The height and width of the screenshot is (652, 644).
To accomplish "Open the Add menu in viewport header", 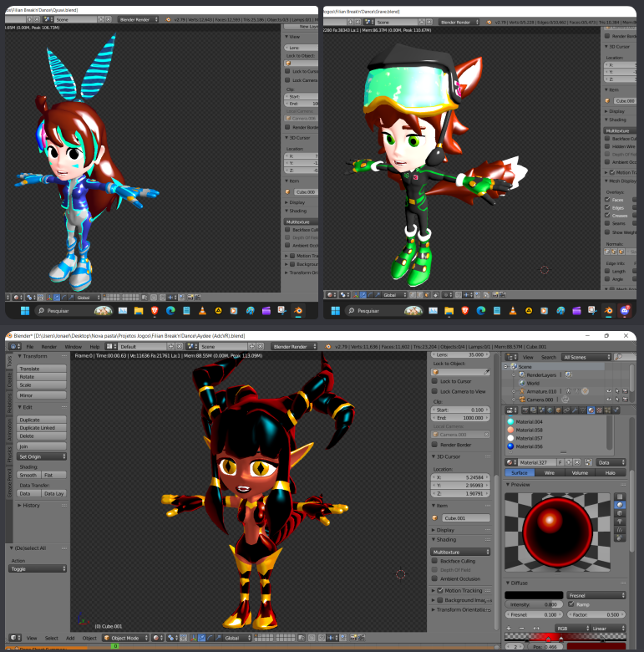I will click(70, 638).
